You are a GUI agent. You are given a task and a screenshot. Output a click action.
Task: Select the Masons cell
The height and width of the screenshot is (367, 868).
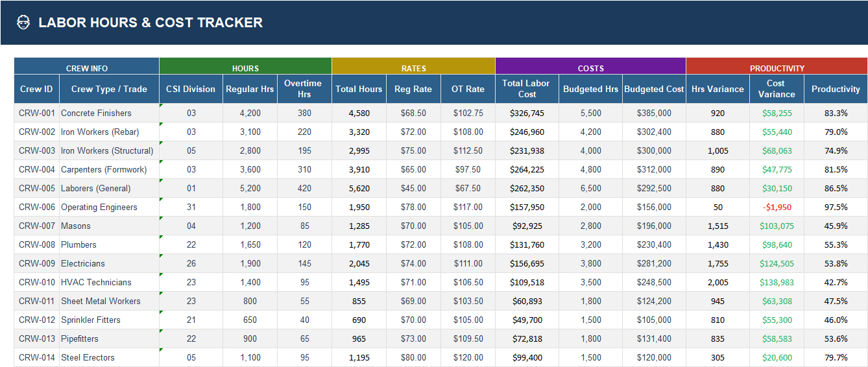[x=109, y=226]
